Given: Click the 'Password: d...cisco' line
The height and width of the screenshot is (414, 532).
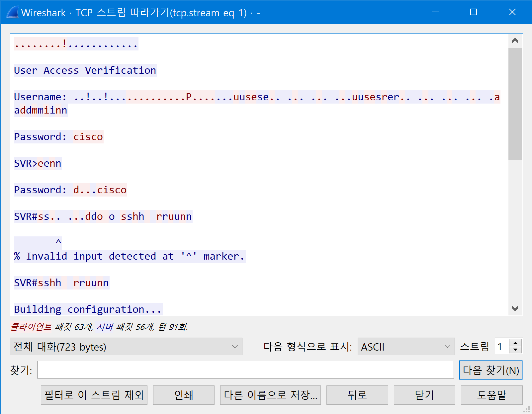Looking at the screenshot, I should pyautogui.click(x=70, y=190).
